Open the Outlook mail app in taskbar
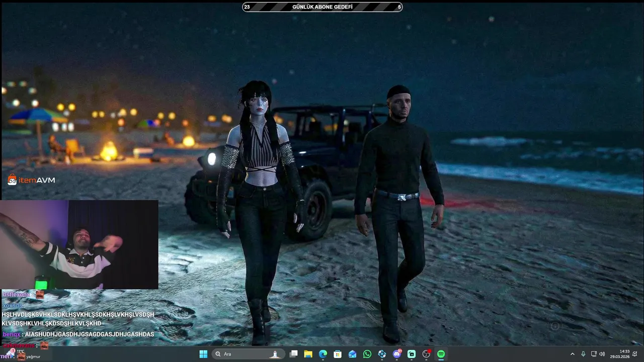 [353, 354]
